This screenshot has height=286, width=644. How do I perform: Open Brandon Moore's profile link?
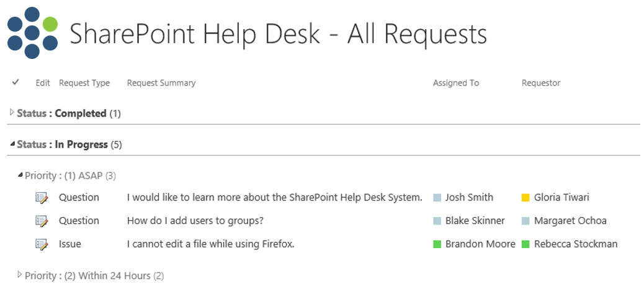(x=480, y=244)
